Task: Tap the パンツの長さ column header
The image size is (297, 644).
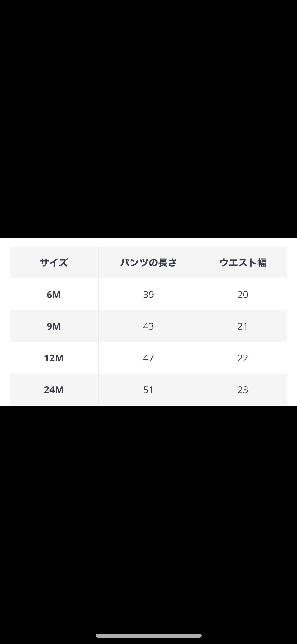Action: (148, 263)
